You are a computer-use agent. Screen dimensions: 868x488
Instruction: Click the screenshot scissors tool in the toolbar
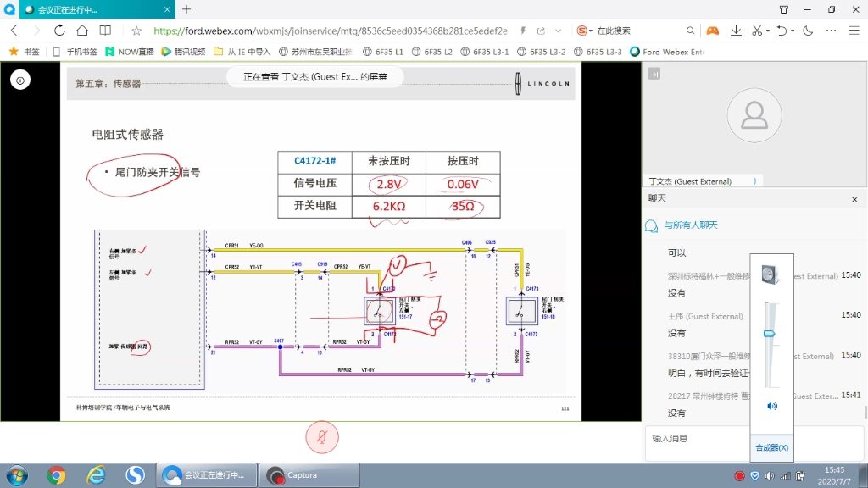click(x=757, y=30)
